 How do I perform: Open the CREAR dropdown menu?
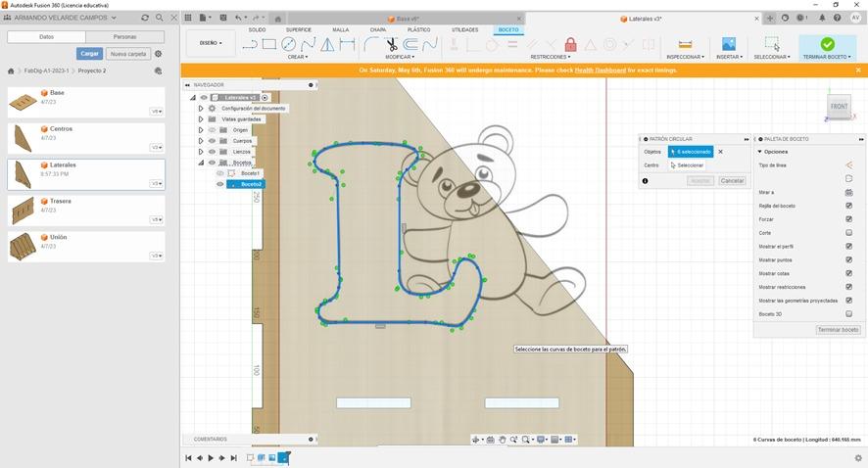pyautogui.click(x=298, y=57)
